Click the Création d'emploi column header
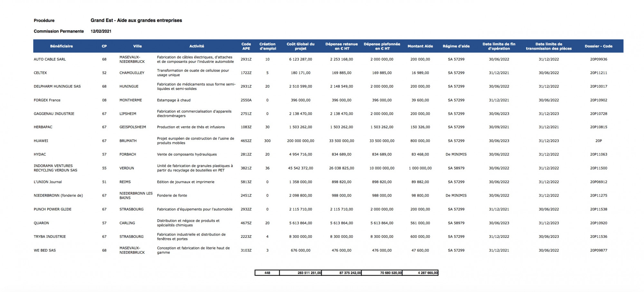The height and width of the screenshot is (292, 644). pos(268,46)
